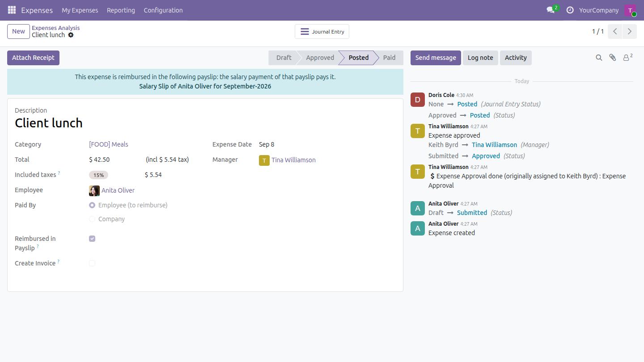
Task: Click the Posted status stage
Action: coord(359,58)
